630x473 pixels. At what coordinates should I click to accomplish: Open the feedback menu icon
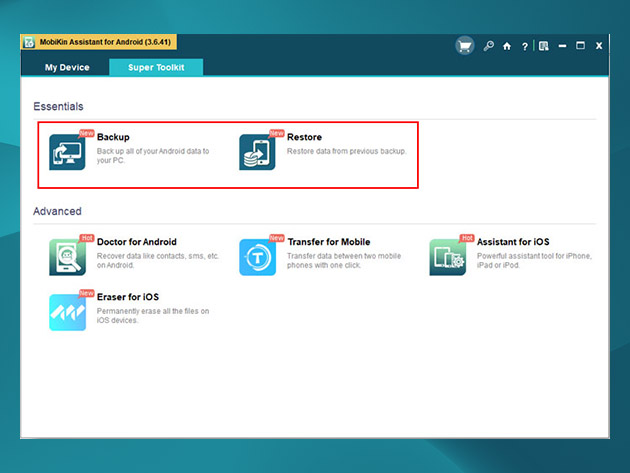[x=544, y=46]
